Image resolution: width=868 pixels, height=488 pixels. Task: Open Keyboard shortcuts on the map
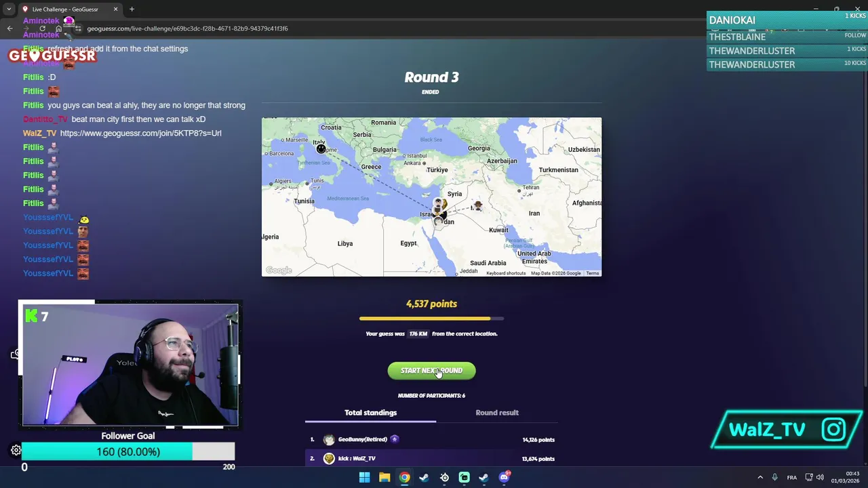click(506, 273)
